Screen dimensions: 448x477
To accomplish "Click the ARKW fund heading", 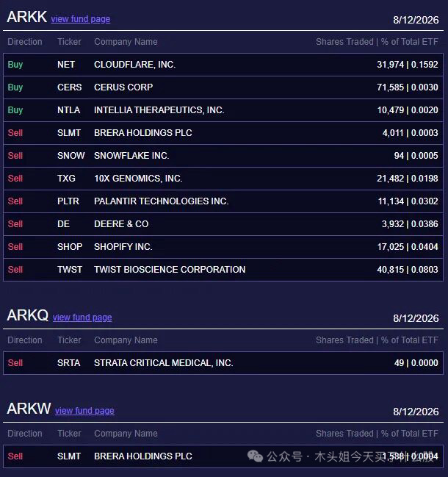I will [29, 409].
